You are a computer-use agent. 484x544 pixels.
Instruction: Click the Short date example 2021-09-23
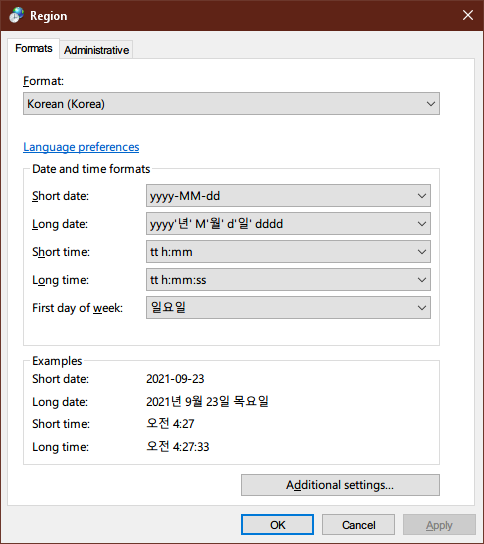click(175, 379)
